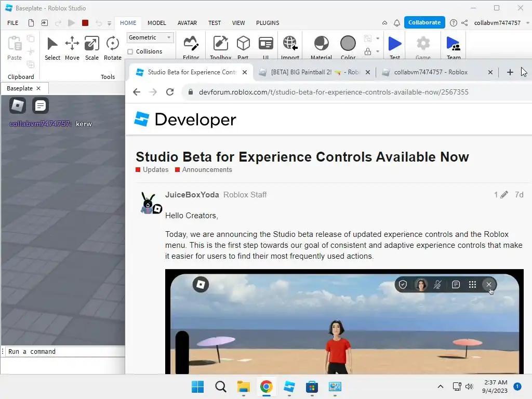This screenshot has width=532, height=399.
Task: Click Import 3D icon
Action: [x=290, y=47]
